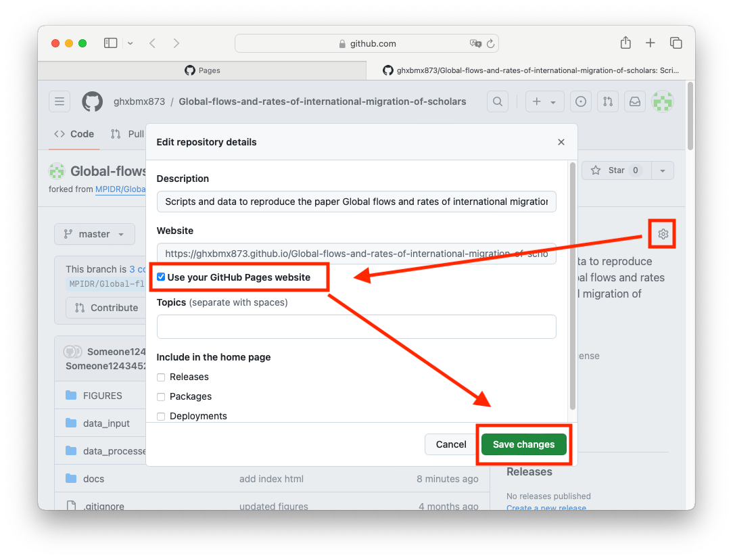Expand the create new plus dropdown
This screenshot has width=733, height=560.
click(x=544, y=101)
